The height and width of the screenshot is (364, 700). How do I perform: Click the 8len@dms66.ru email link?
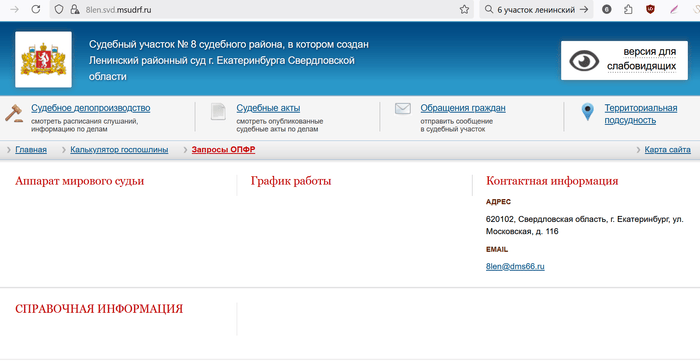coord(515,266)
